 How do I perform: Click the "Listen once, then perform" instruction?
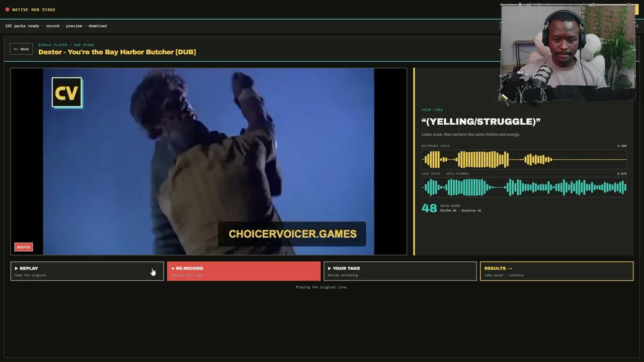(x=470, y=134)
